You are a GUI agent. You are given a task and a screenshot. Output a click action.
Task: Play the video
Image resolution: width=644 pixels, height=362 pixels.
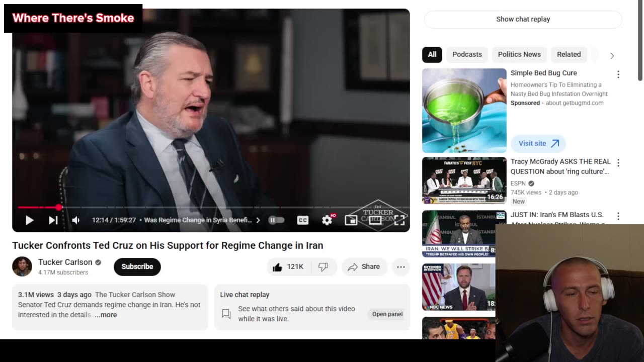(29, 220)
